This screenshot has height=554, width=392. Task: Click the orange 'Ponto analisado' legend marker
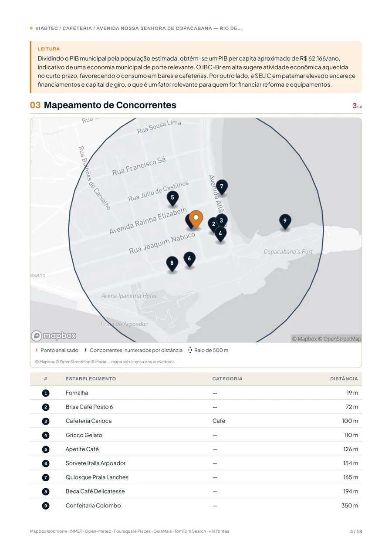(37, 350)
